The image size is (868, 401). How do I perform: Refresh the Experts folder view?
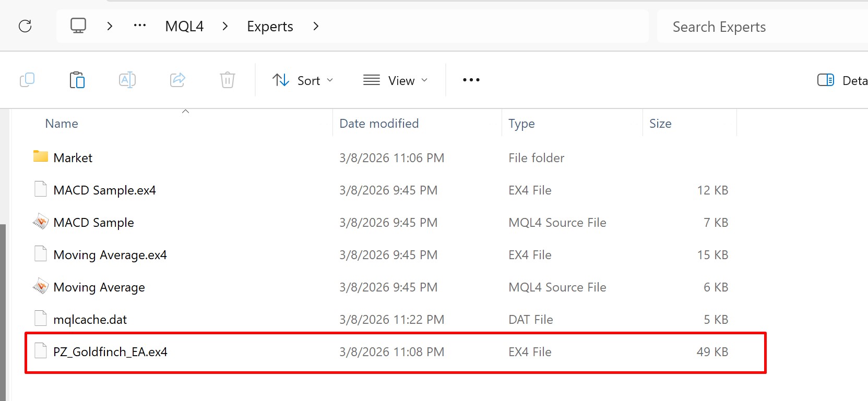coord(25,26)
